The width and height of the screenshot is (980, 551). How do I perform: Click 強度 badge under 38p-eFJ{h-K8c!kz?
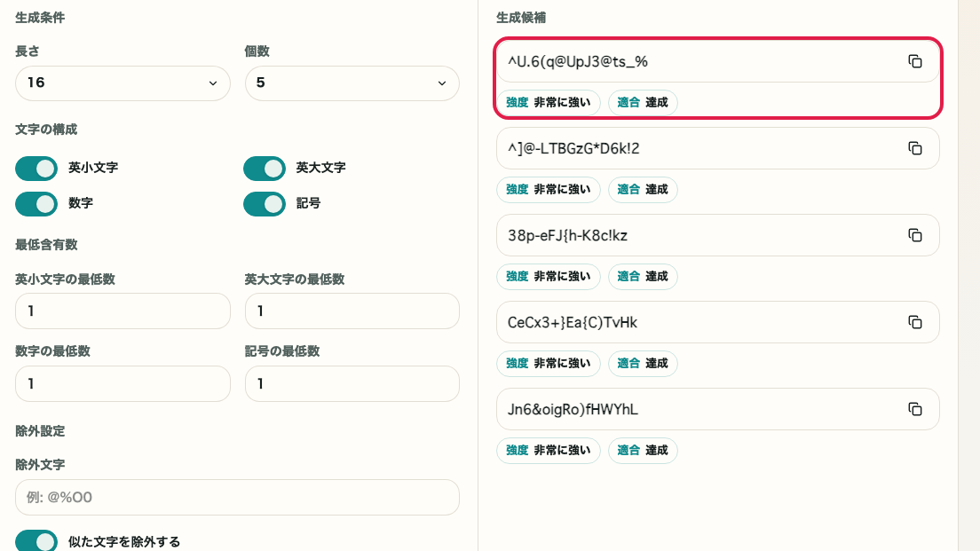coord(548,276)
